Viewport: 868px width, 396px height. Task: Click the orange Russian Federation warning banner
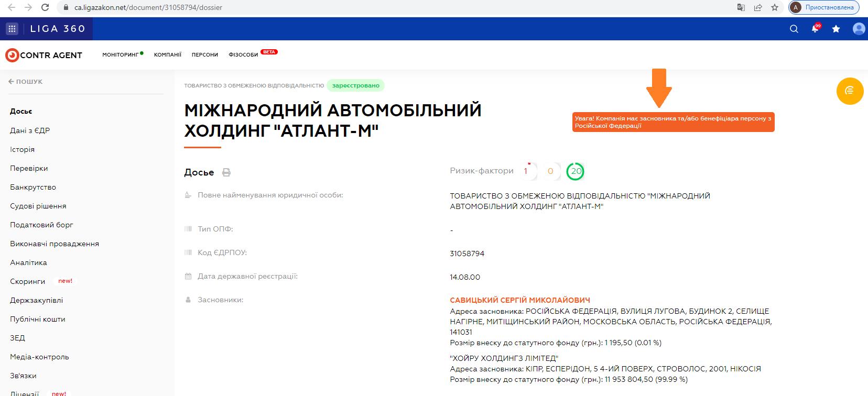673,122
